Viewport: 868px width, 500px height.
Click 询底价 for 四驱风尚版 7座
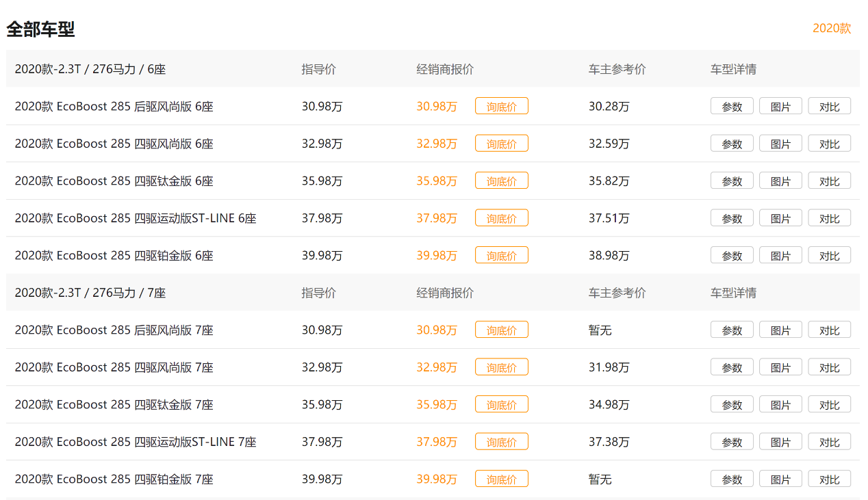click(x=502, y=367)
